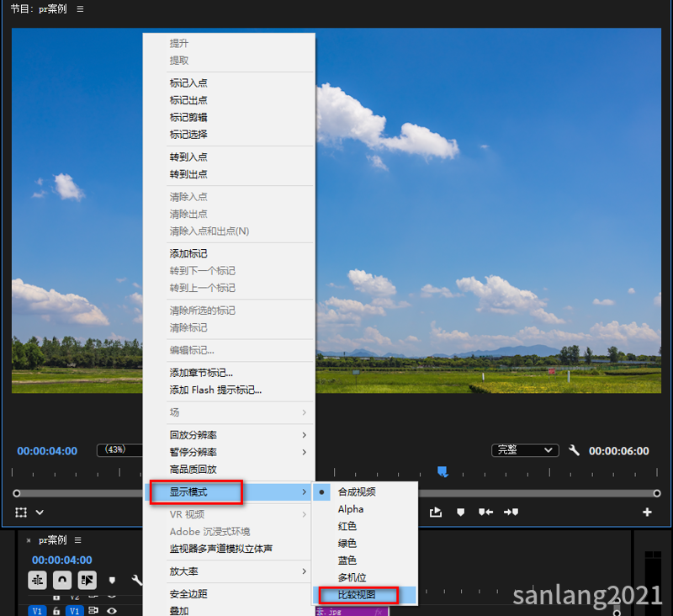This screenshot has width=673, height=616.
Task: Click the Add Marker flag icon
Action: point(461,512)
